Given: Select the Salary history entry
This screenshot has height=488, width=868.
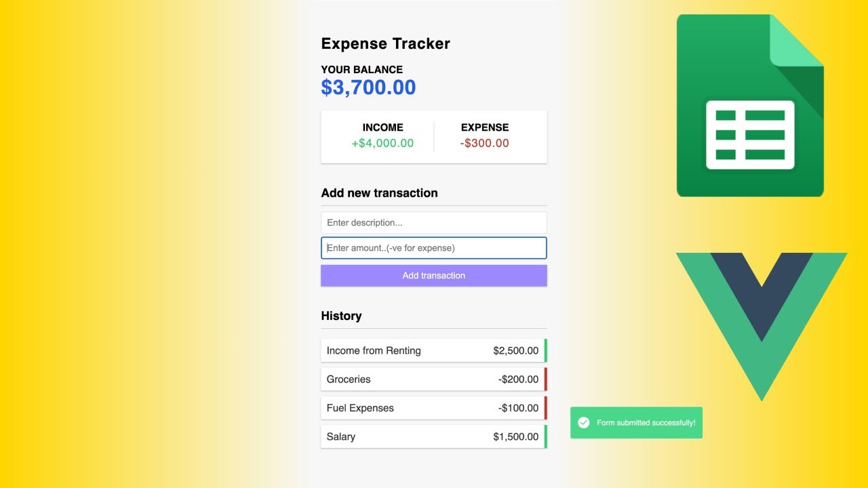Looking at the screenshot, I should pyautogui.click(x=434, y=436).
